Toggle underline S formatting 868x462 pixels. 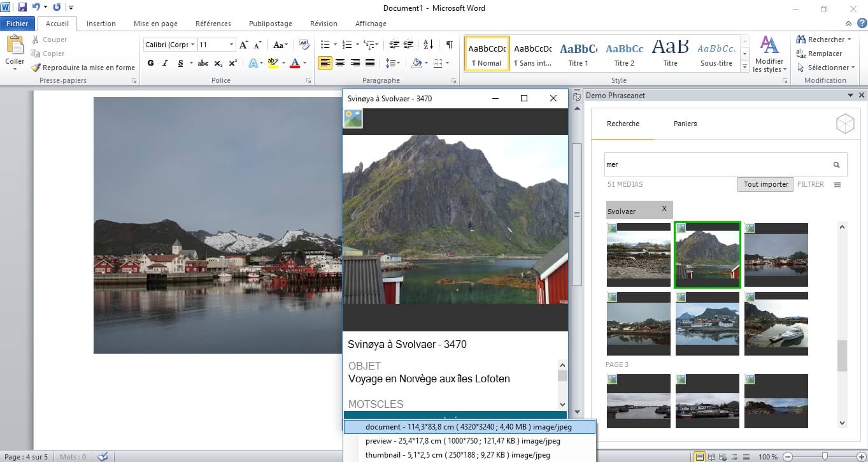click(181, 63)
